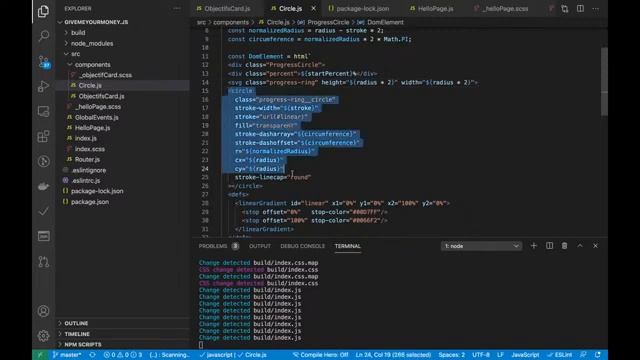
Task: Open package.json in the file tree
Action: 90,202
